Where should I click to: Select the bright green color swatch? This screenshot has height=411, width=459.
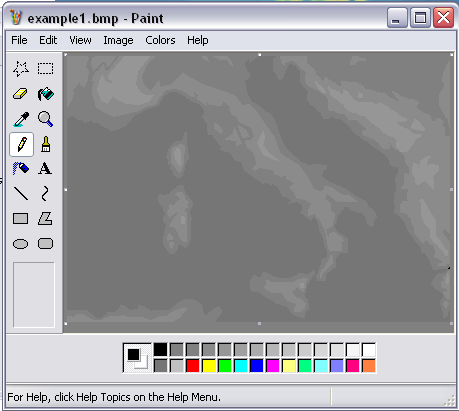pos(225,366)
